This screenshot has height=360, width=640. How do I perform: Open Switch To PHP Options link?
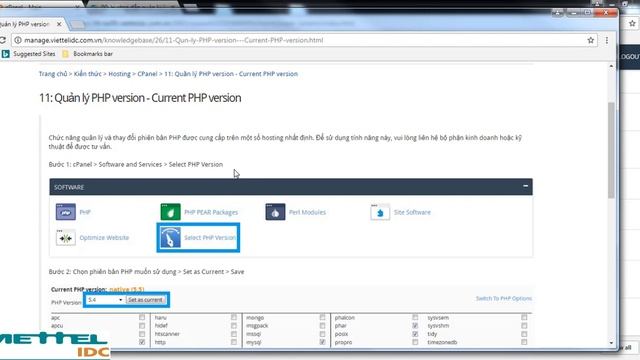504,298
